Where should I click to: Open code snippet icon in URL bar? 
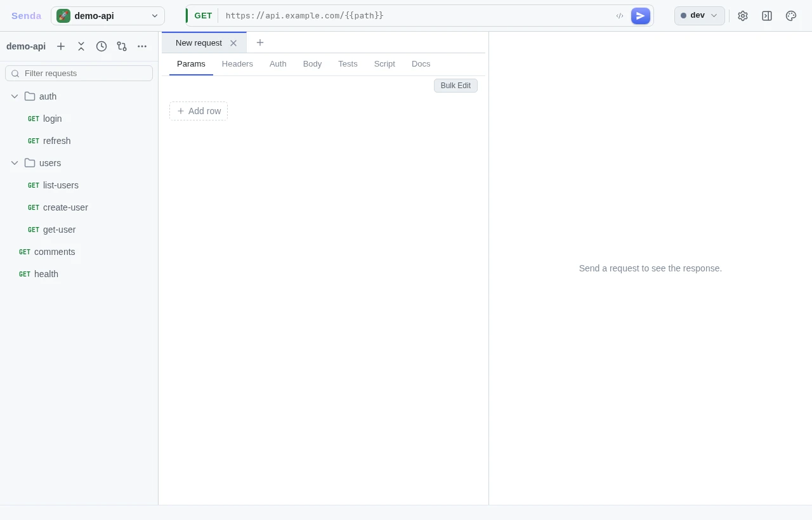(x=620, y=16)
